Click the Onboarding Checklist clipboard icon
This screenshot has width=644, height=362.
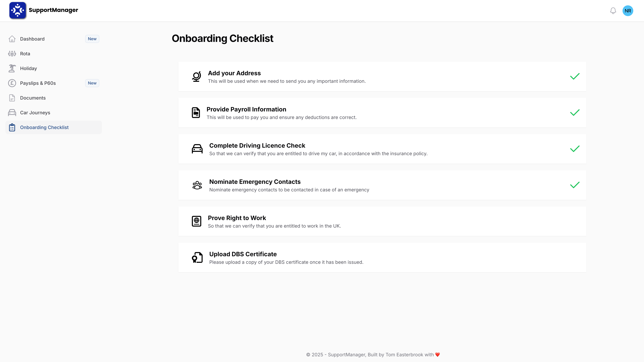click(x=12, y=127)
